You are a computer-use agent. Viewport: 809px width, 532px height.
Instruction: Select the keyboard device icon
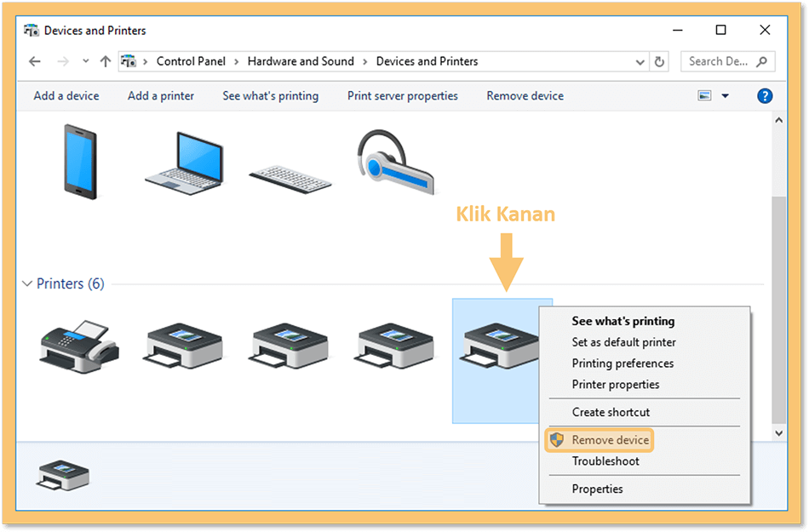click(x=290, y=179)
